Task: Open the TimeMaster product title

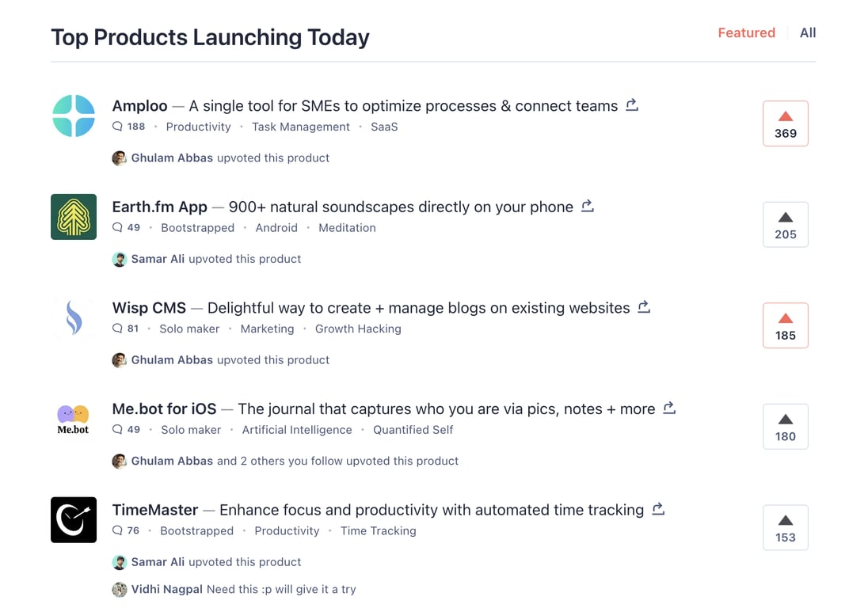Action: 155,510
